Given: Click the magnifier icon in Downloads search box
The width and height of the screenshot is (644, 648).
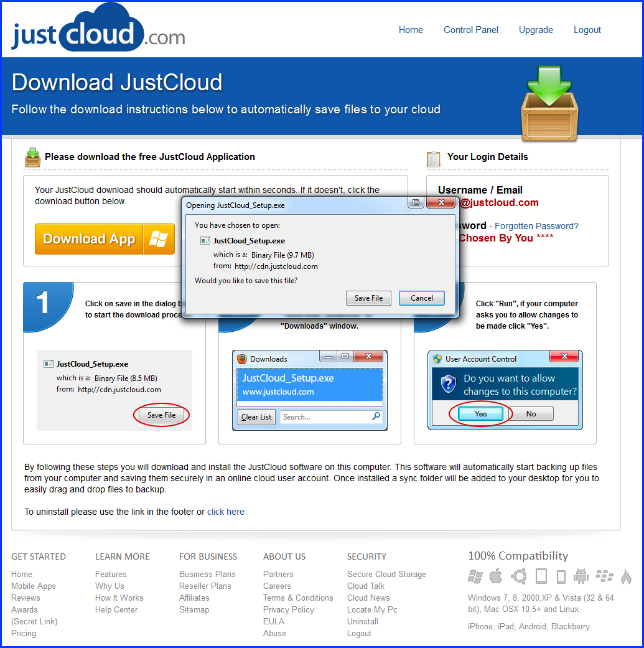Looking at the screenshot, I should point(376,416).
